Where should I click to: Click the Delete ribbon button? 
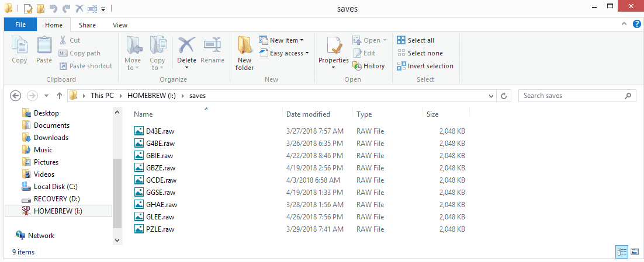(x=186, y=53)
